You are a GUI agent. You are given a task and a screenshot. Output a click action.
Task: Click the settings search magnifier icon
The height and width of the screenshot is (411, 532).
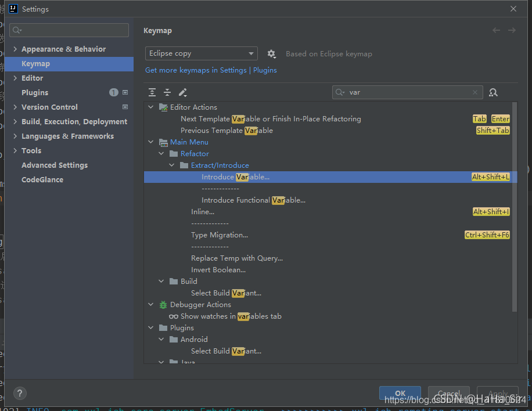(17, 30)
